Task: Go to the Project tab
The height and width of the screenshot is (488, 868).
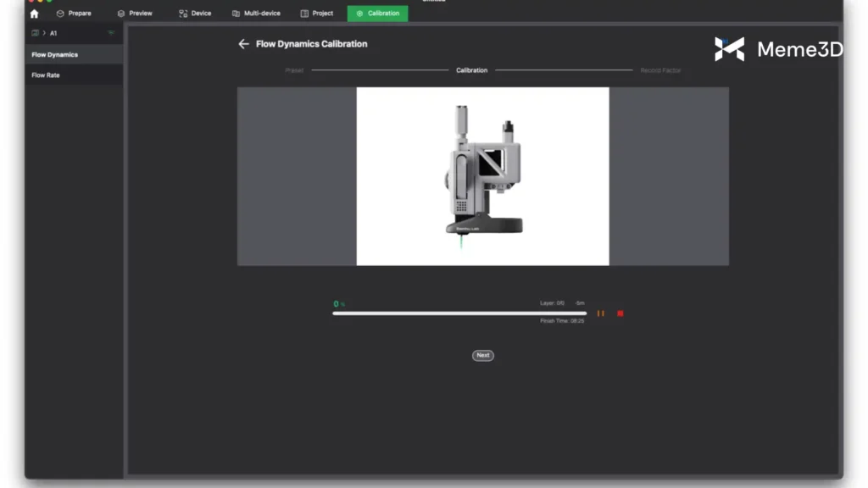Action: click(317, 14)
